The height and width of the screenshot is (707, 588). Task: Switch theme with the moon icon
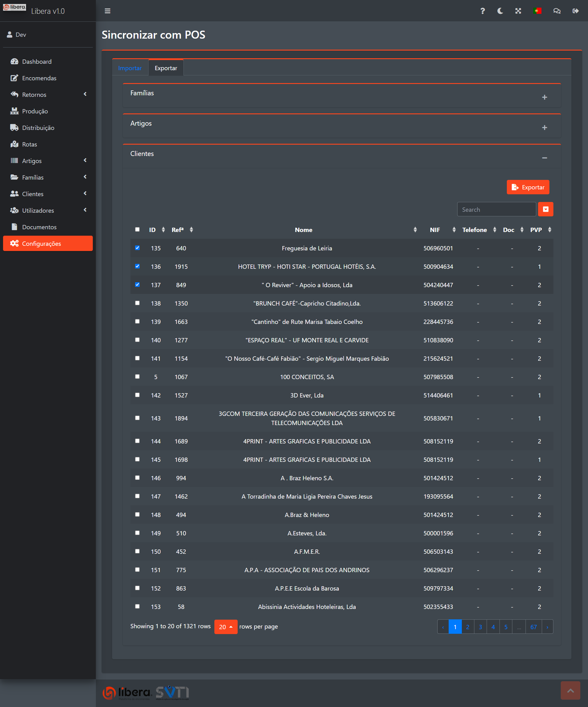point(500,11)
